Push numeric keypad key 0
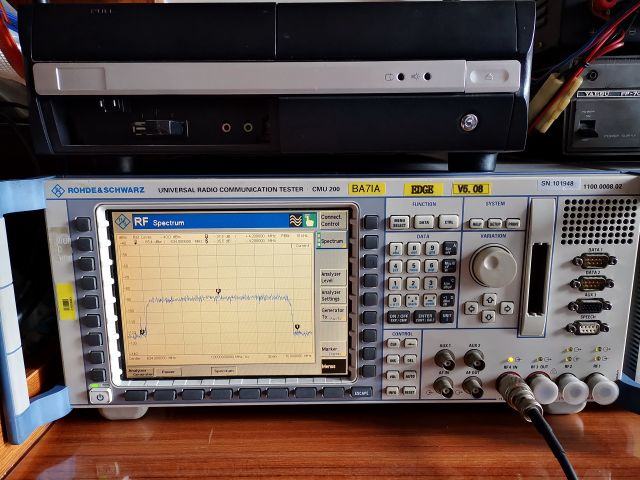640x480 pixels. [395, 301]
